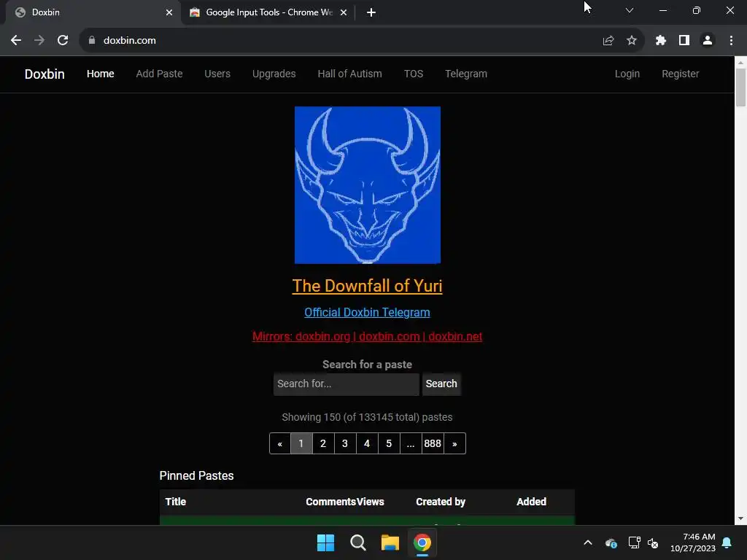Open the Add Paste nav item
The image size is (747, 560).
[159, 74]
